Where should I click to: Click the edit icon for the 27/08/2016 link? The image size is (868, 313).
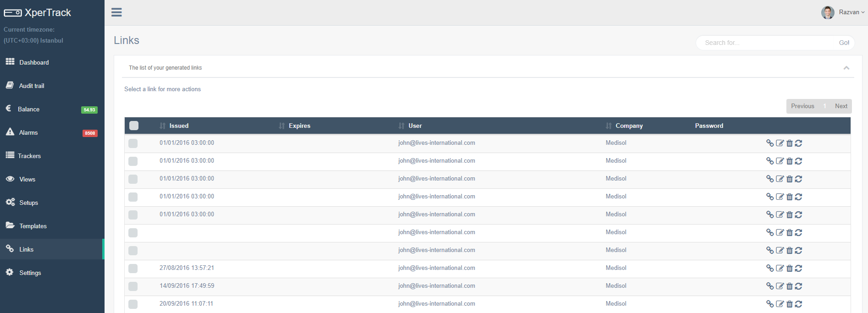[780, 269]
